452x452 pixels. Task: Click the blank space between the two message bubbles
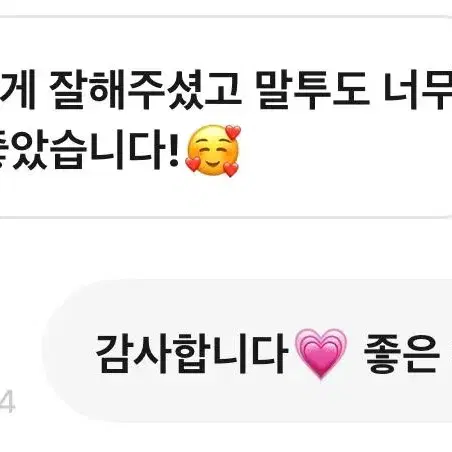point(226,248)
